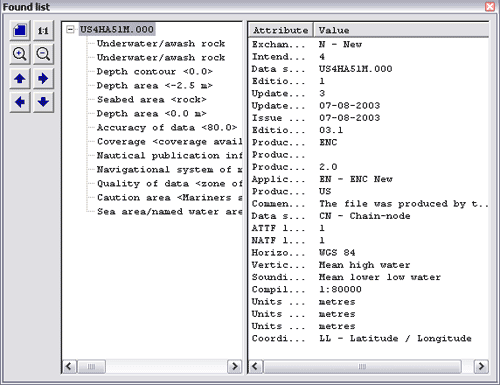Click the Value column header
This screenshot has height=385, width=500.
pos(401,30)
